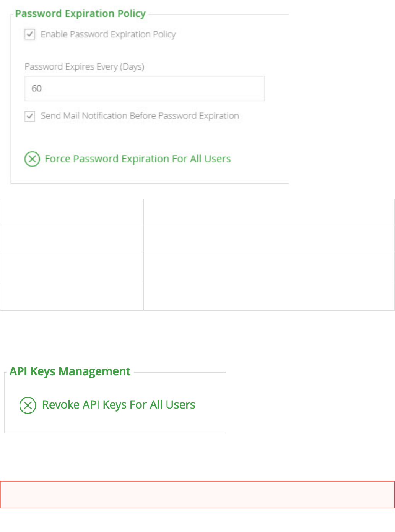
Task: Click the Enable Password Expiration Policy label text
Action: (x=108, y=34)
